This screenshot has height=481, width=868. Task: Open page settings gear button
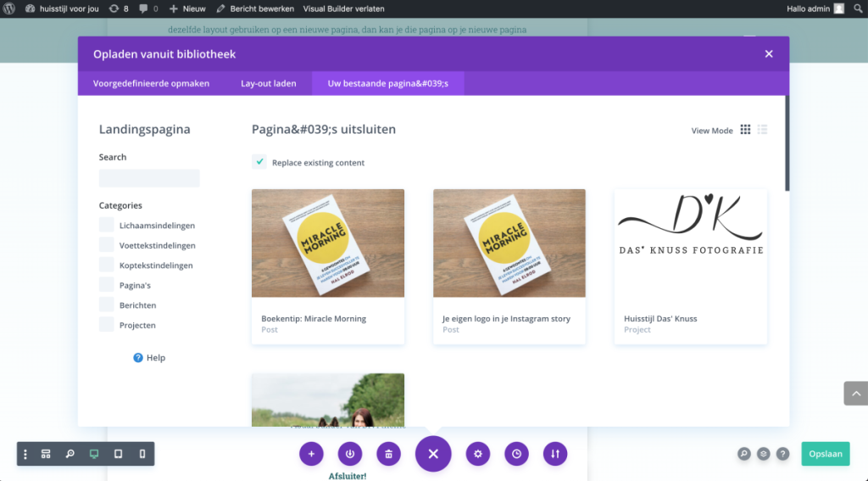478,454
